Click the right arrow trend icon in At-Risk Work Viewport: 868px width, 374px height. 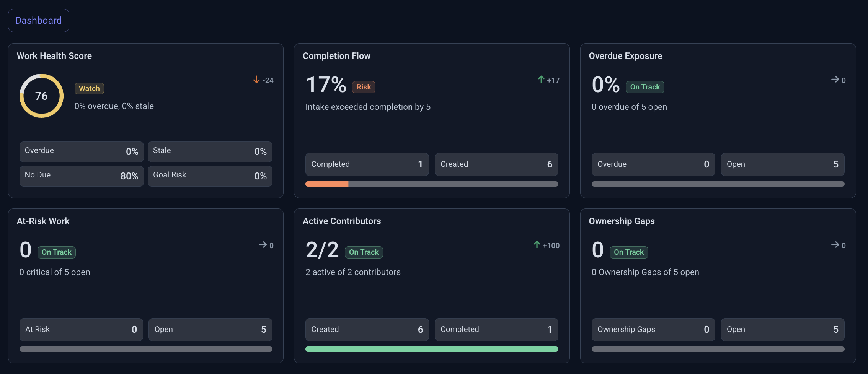(263, 245)
